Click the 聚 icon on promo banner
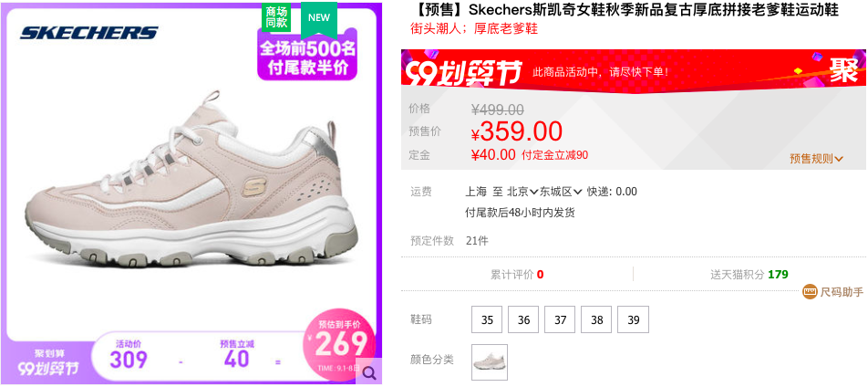Viewport: 868px width, 387px height. click(843, 70)
